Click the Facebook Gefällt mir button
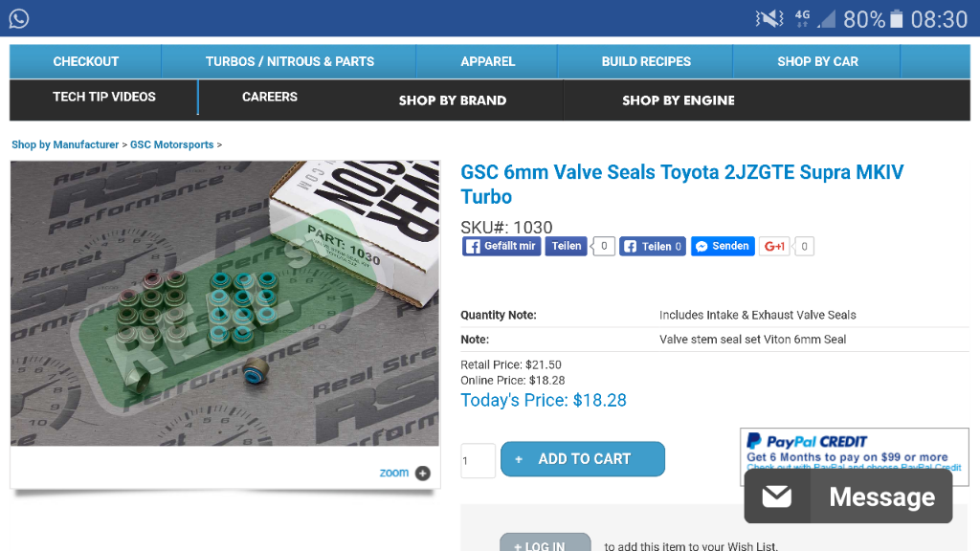Viewport: 980px width, 551px height. coord(501,246)
